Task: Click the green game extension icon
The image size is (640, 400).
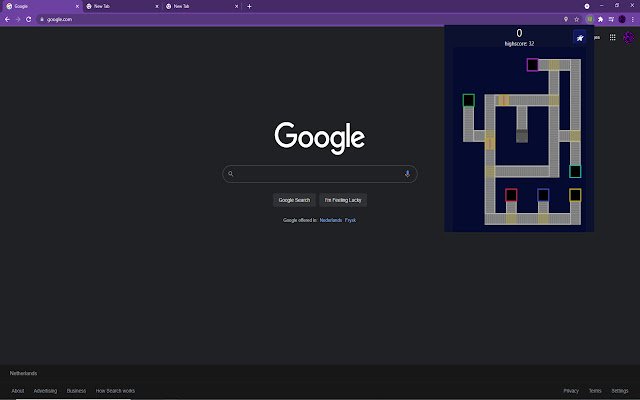Action: click(590, 19)
